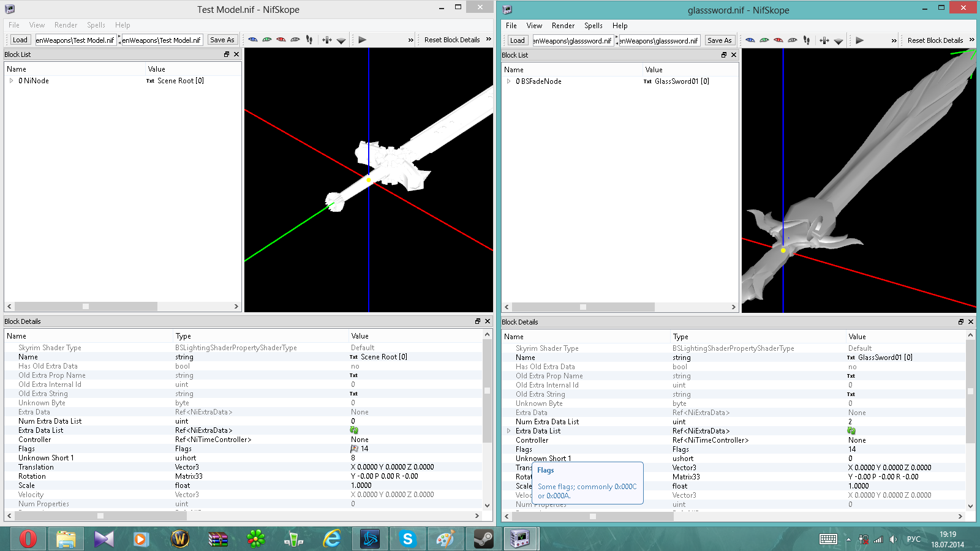The width and height of the screenshot is (980, 551).
Task: Close the Block Details panel in Test Model window
Action: 488,321
